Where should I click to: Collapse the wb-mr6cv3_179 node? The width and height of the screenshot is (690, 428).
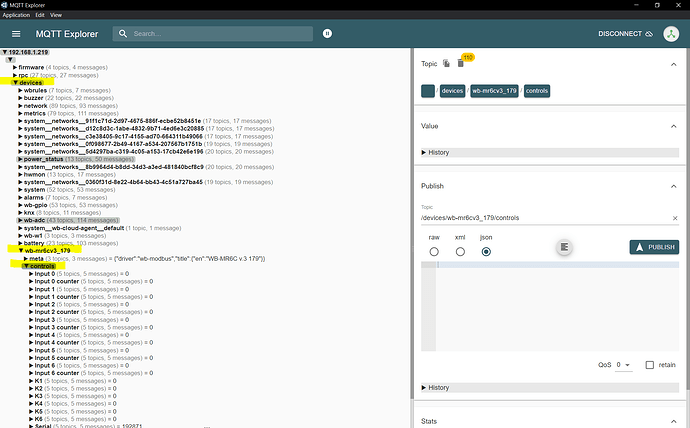(x=21, y=250)
